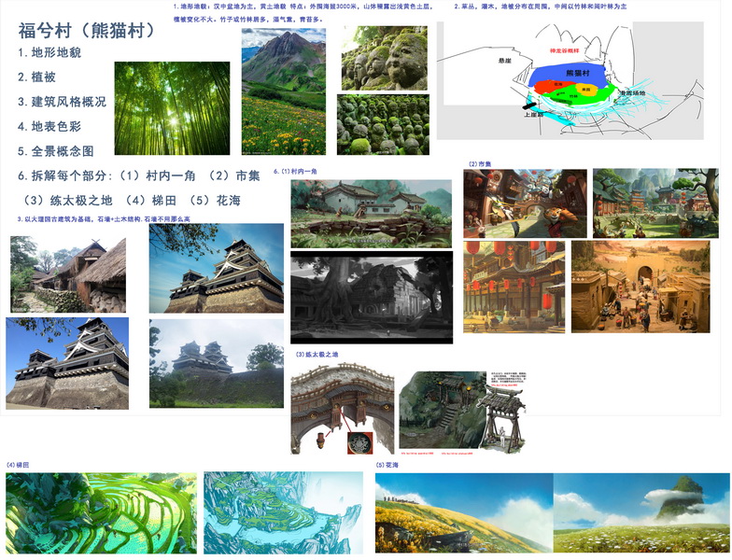Select the outline item 1. 地形地貌
Screen dimensions: 732x560
[49, 52]
